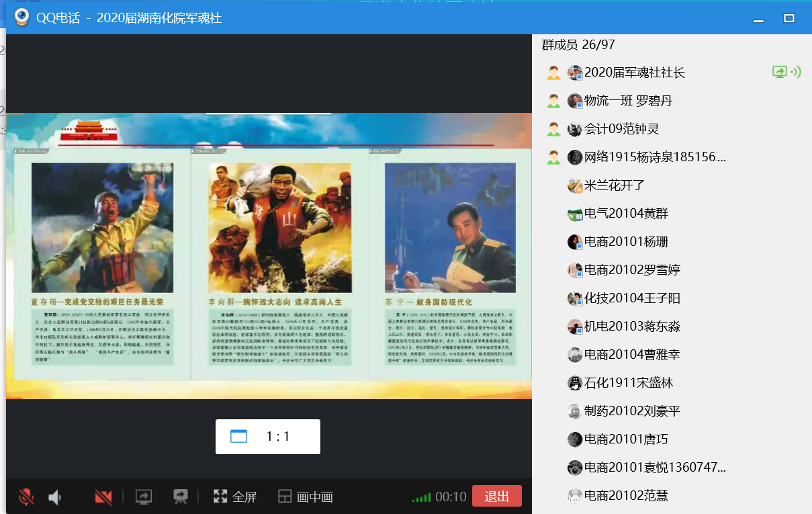
Task: Click the speaker volume icon
Action: (55, 497)
